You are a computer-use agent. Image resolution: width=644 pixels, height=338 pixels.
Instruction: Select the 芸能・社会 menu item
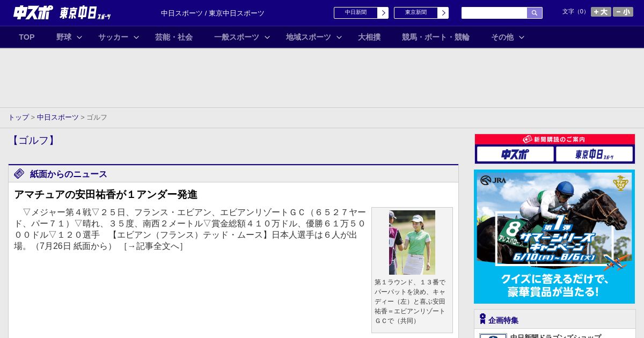click(x=174, y=37)
